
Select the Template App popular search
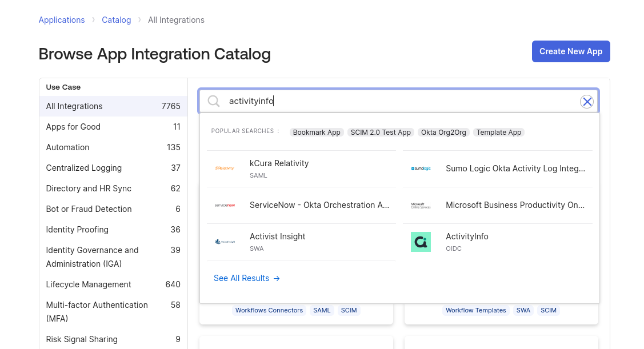499,132
